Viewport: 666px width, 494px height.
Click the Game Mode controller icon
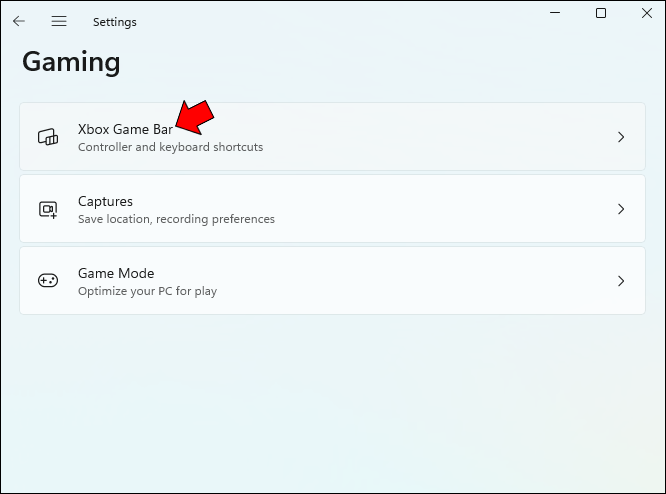(x=48, y=281)
